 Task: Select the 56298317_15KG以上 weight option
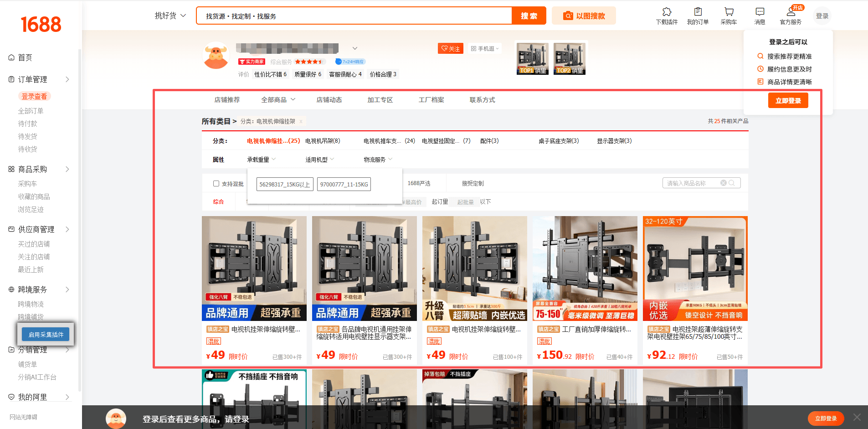click(285, 185)
